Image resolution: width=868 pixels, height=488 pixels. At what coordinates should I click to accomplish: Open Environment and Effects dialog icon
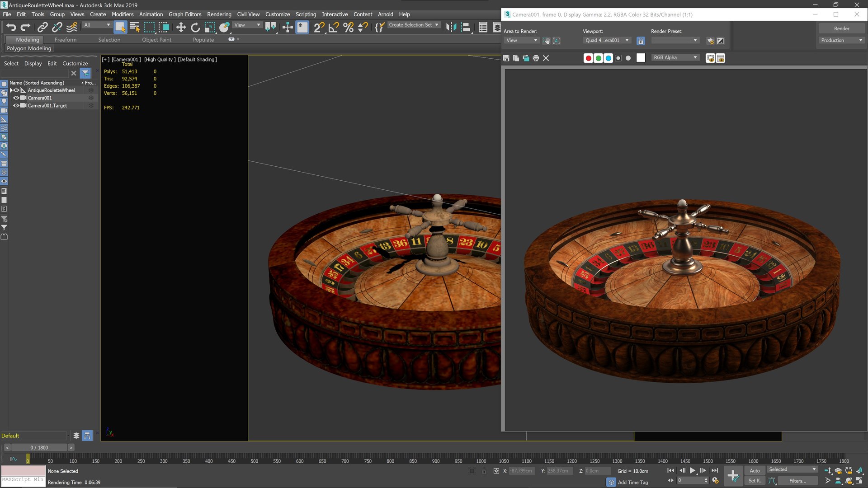click(x=721, y=41)
